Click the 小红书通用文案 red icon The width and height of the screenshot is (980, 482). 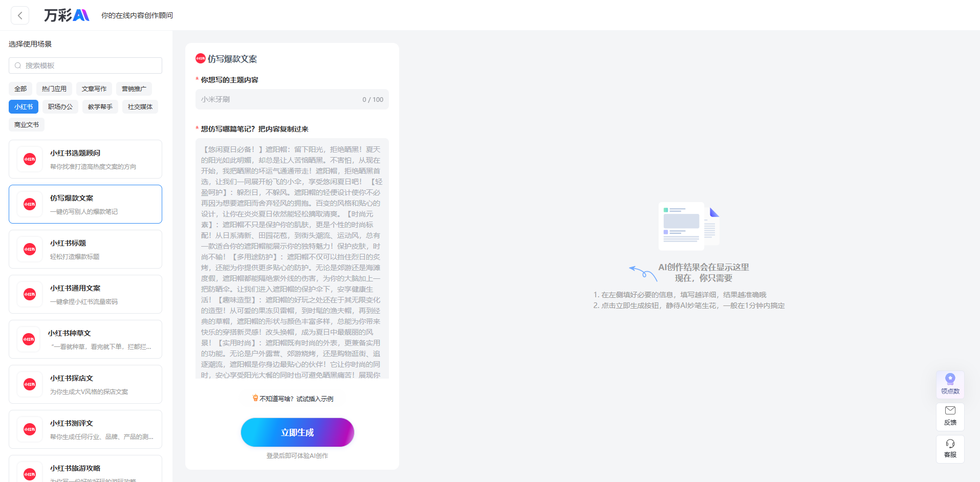click(x=30, y=294)
